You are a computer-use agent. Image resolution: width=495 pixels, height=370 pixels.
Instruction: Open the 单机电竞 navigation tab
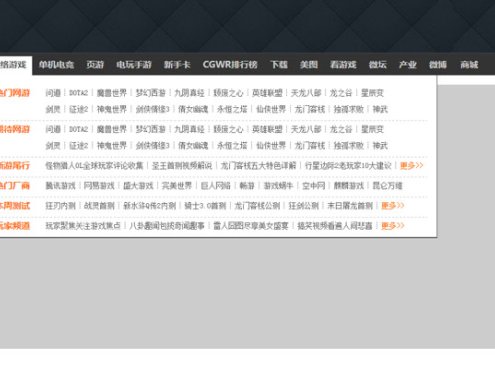56,64
